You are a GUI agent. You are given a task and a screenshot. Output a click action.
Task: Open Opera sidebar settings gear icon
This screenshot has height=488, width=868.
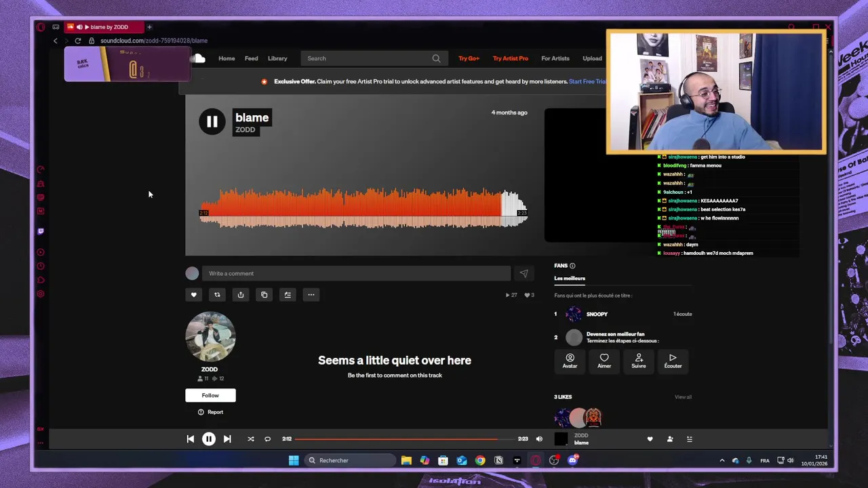click(41, 294)
